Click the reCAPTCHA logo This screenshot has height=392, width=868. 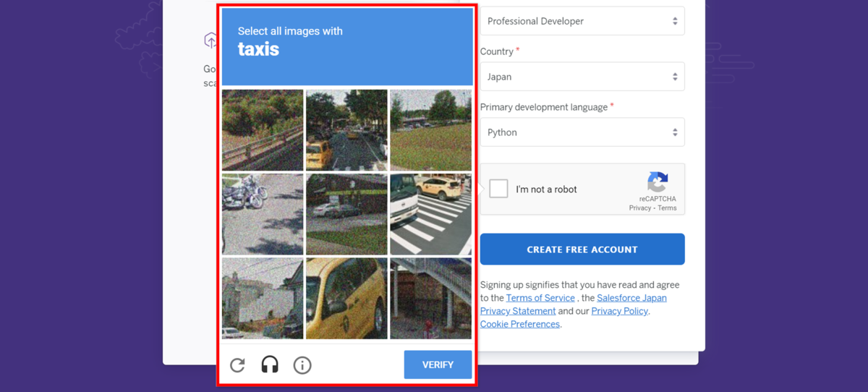(x=658, y=182)
